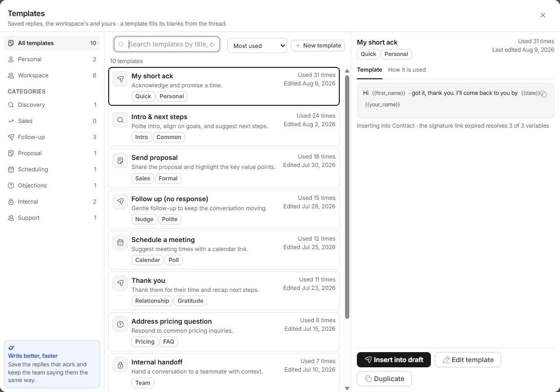Open the Internal handoff template
Image resolution: width=560 pixels, height=392 pixels.
click(224, 373)
